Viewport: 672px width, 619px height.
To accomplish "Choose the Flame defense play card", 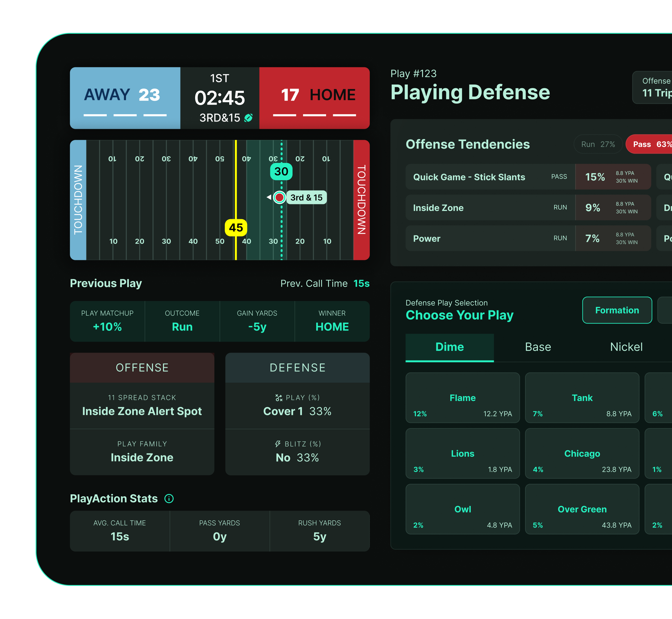I will click(462, 398).
